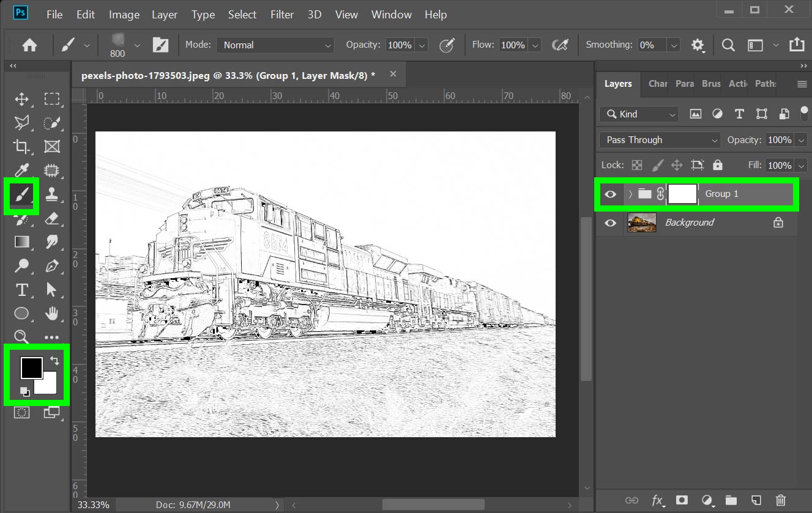Screen dimensions: 812x513
Task: Toggle pressure for opacity button
Action: point(447,45)
